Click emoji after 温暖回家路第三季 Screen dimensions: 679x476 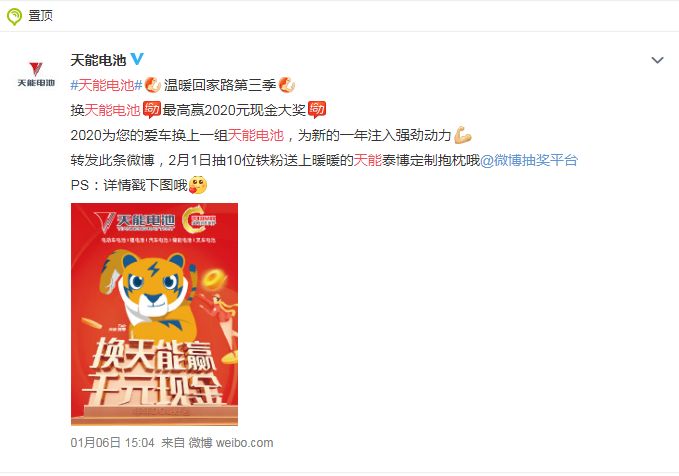[287, 84]
